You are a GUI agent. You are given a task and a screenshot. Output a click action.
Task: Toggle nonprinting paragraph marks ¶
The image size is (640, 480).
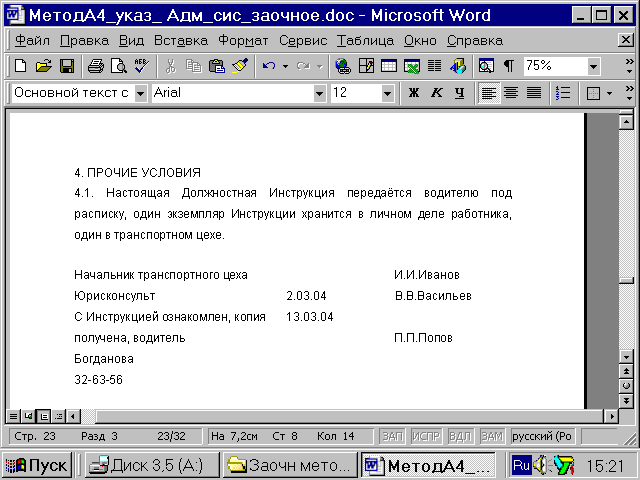(509, 66)
